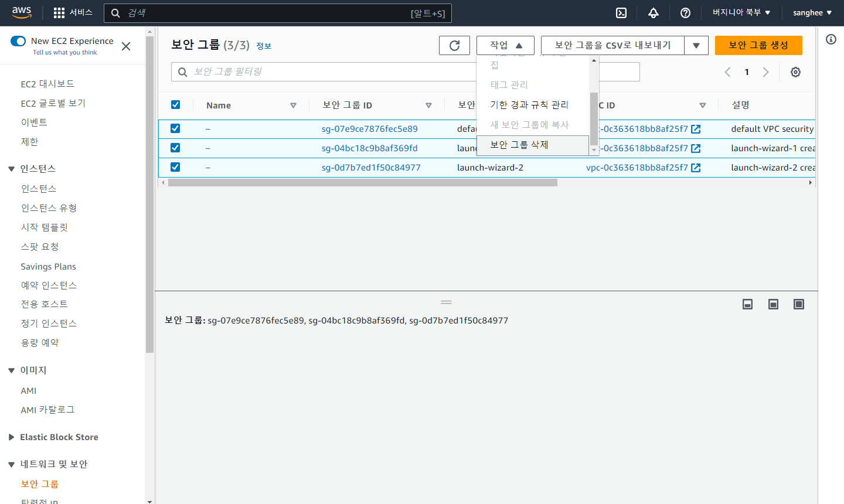Open external VPC link icon for default row
The height and width of the screenshot is (504, 844).
pos(696,129)
